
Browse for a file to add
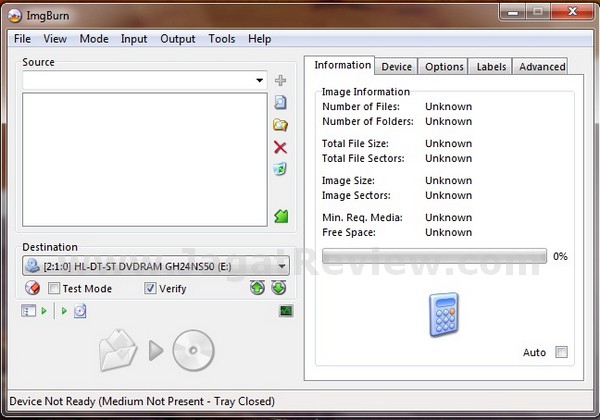pos(280,102)
